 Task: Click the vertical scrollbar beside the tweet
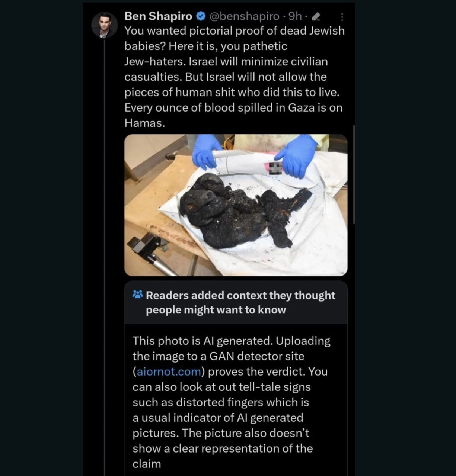(354, 174)
